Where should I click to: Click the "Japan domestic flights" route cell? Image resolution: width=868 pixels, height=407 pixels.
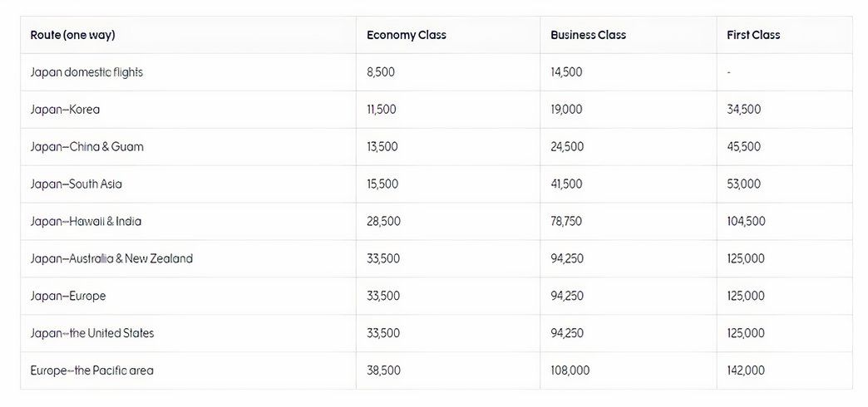pos(86,72)
